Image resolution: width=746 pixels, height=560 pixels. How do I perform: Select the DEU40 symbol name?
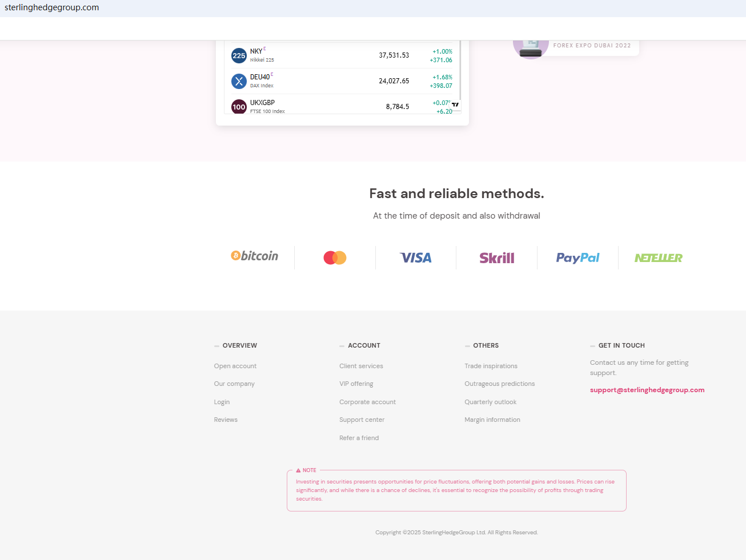click(x=260, y=77)
